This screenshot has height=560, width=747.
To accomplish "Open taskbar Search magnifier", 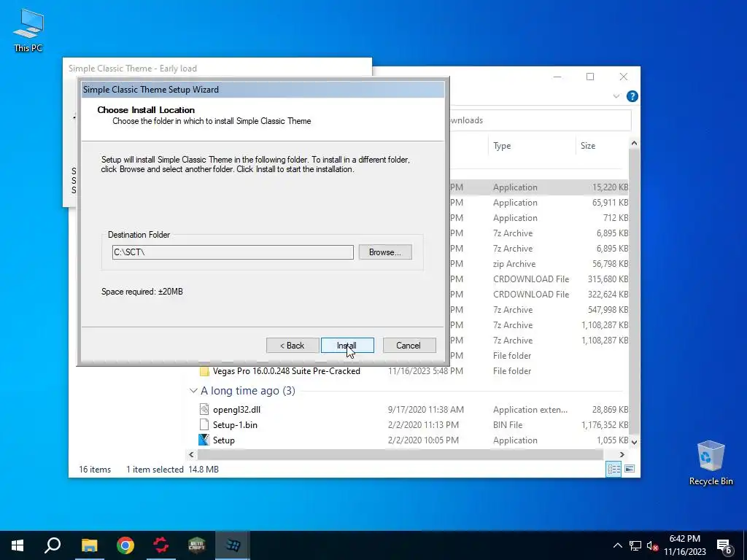I will [x=53, y=545].
